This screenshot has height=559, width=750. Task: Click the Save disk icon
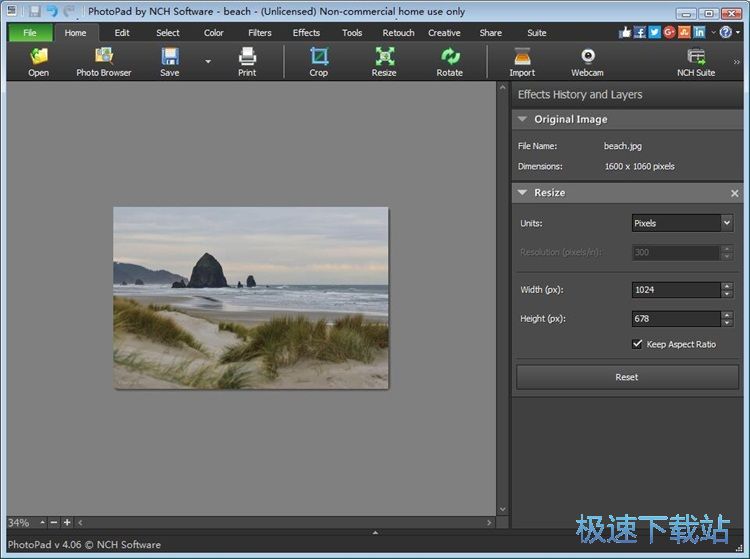pos(170,57)
